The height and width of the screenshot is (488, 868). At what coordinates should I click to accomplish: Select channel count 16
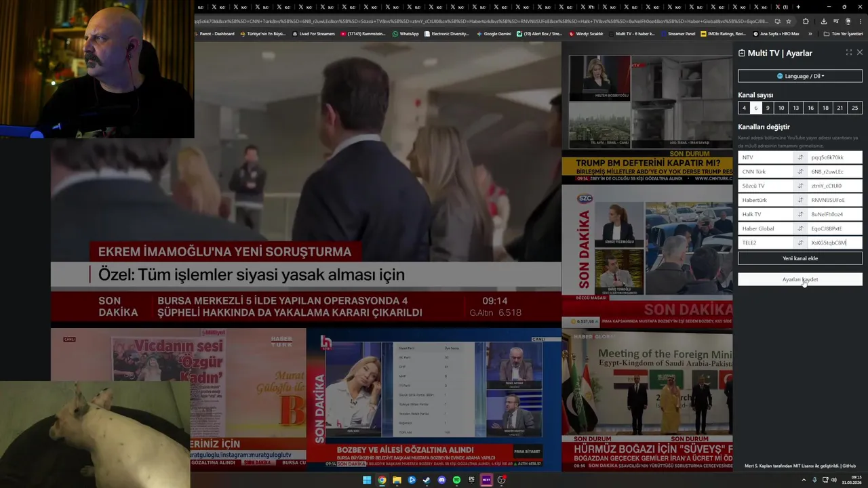coord(810,108)
